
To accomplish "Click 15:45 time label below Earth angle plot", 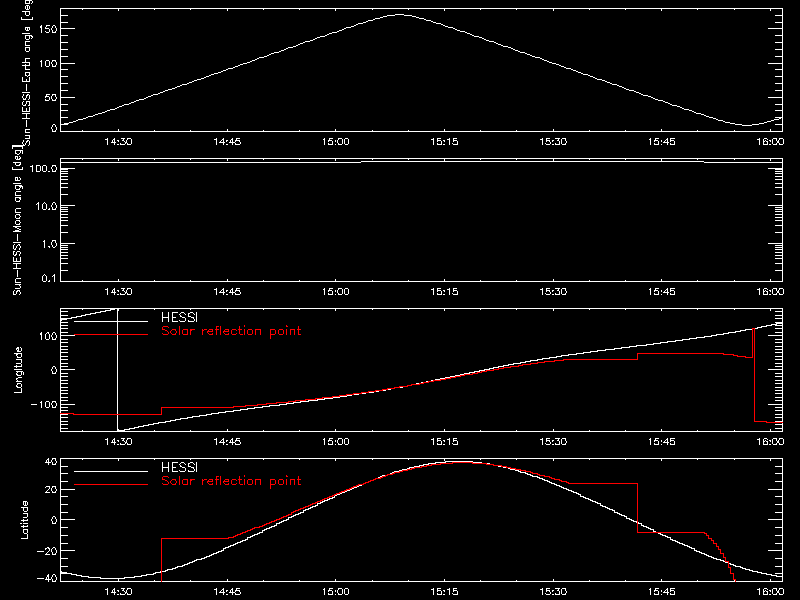I will 662,141.
